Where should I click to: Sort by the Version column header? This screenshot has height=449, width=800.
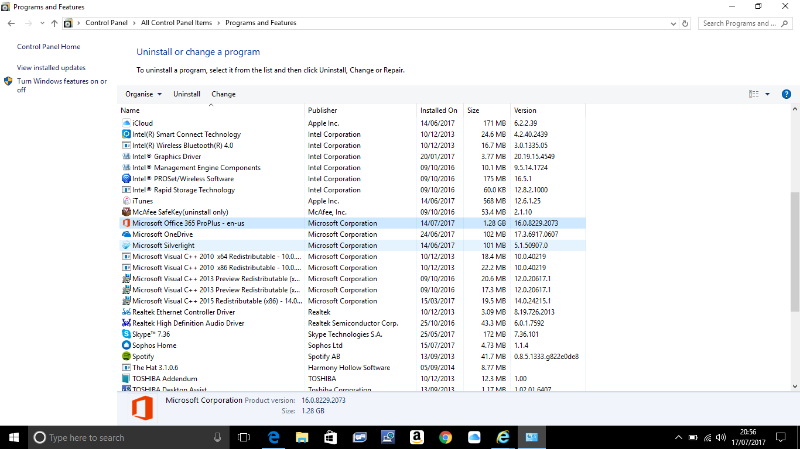[x=548, y=110]
